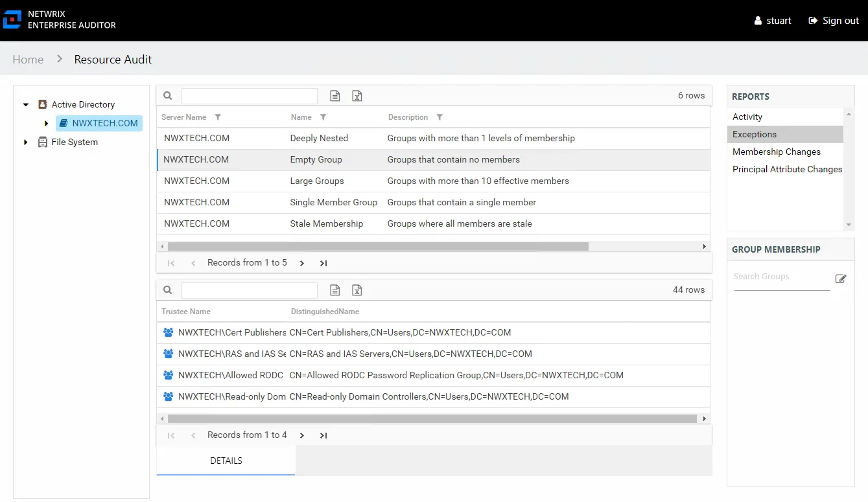Export the upper table to Excel icon
Viewport: 868px width, 502px height.
357,96
